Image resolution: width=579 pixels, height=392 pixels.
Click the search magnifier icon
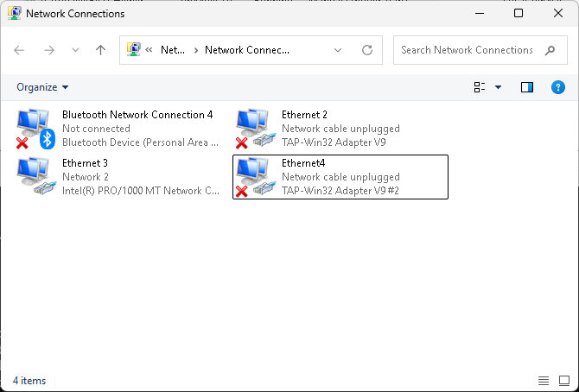coord(550,50)
